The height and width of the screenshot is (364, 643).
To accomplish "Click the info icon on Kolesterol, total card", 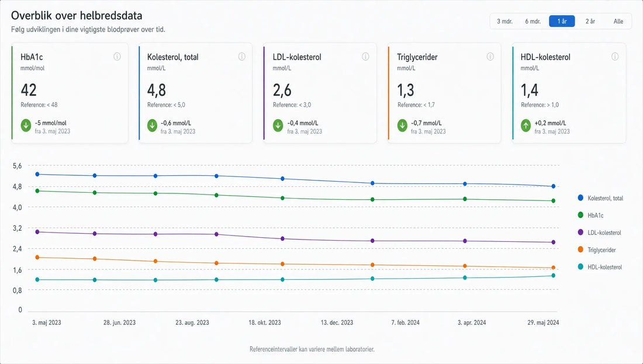I will tap(241, 57).
